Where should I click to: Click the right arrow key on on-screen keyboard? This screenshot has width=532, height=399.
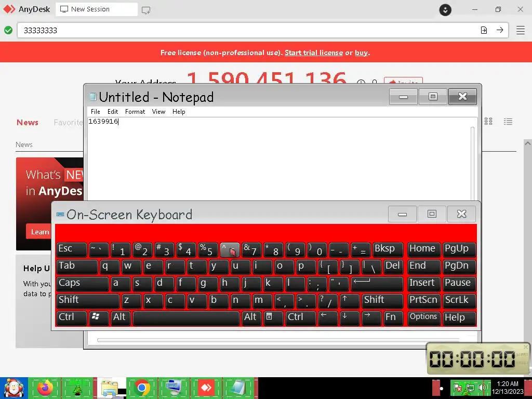pyautogui.click(x=371, y=318)
